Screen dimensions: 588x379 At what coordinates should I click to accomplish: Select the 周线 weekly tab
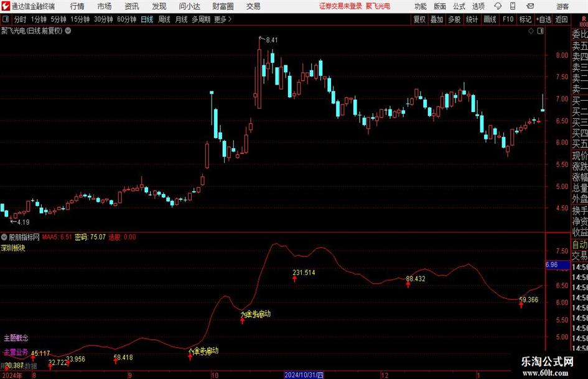coord(164,19)
